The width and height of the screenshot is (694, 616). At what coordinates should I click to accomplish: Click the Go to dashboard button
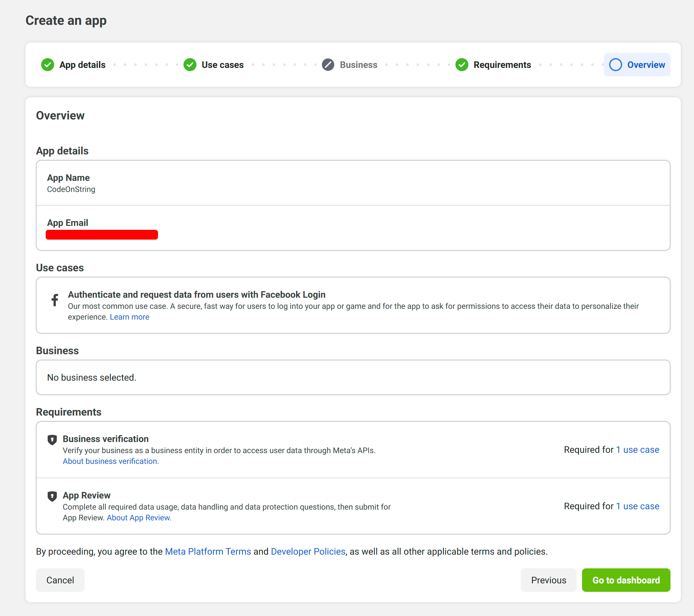click(x=626, y=580)
